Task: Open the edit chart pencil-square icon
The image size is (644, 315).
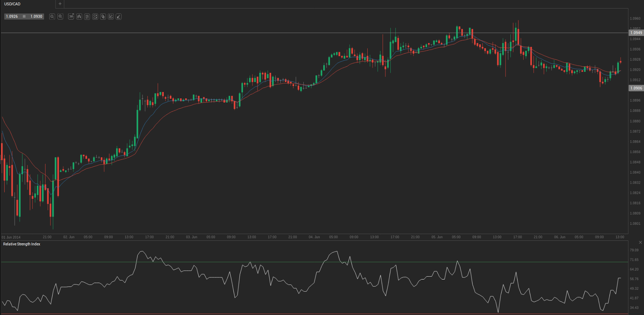Action: coord(111,17)
